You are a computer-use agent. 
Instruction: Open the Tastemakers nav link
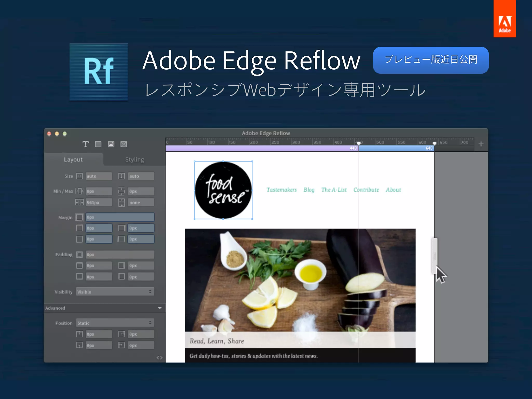pos(282,190)
